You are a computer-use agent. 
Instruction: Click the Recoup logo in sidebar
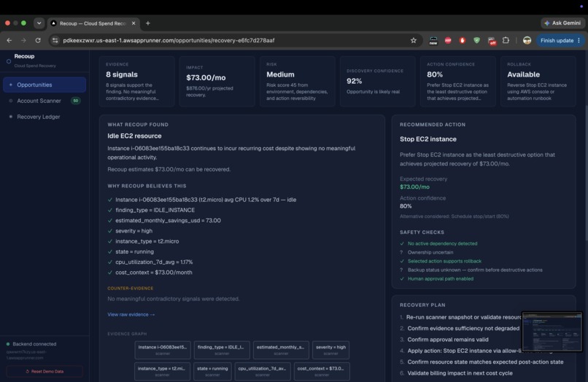9,61
